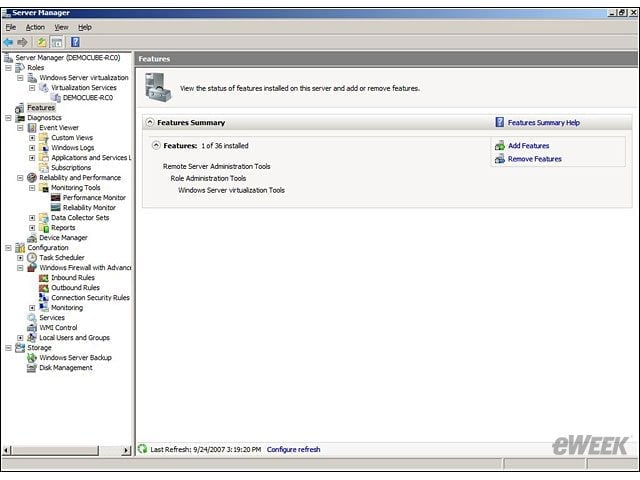Click the Connection Security Rules icon
The image size is (640, 480).
coord(44,298)
